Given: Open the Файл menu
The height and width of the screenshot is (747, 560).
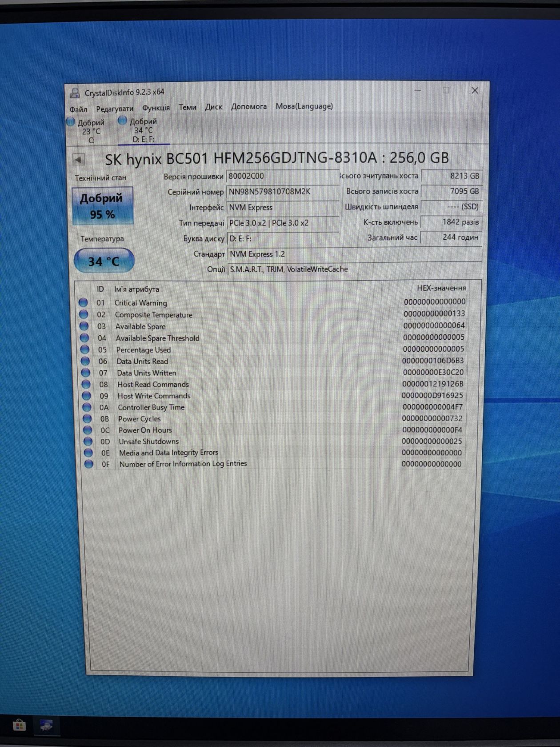Looking at the screenshot, I should click(x=78, y=109).
